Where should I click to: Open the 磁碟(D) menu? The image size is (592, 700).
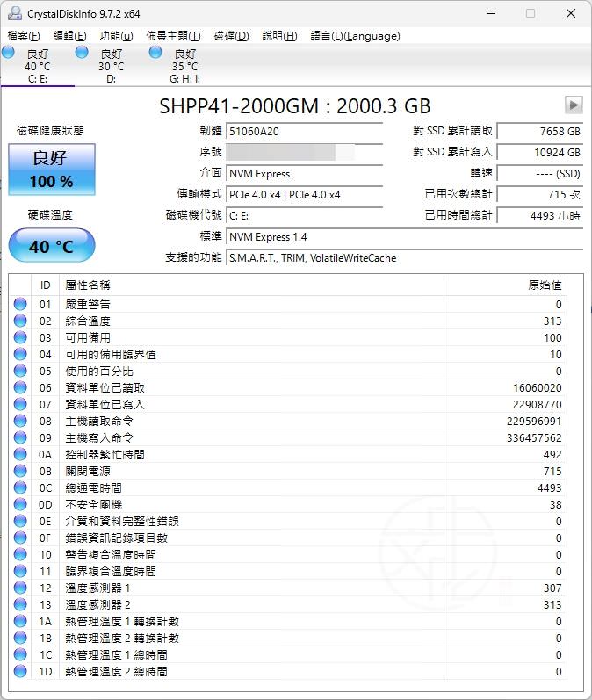[x=231, y=36]
